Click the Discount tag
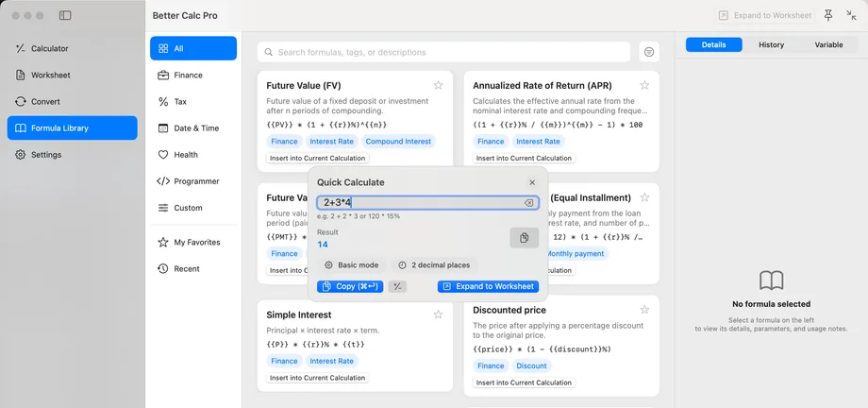 531,365
